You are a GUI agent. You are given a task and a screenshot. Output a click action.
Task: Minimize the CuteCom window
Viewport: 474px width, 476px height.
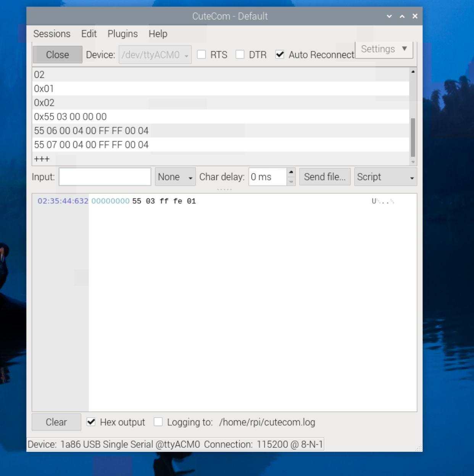coord(389,16)
